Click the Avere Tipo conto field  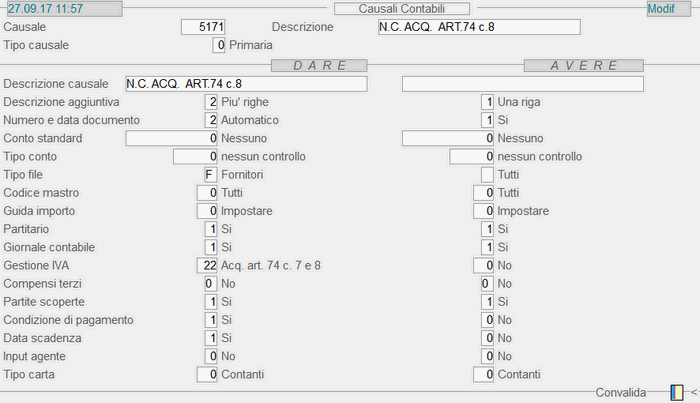pyautogui.click(x=472, y=157)
